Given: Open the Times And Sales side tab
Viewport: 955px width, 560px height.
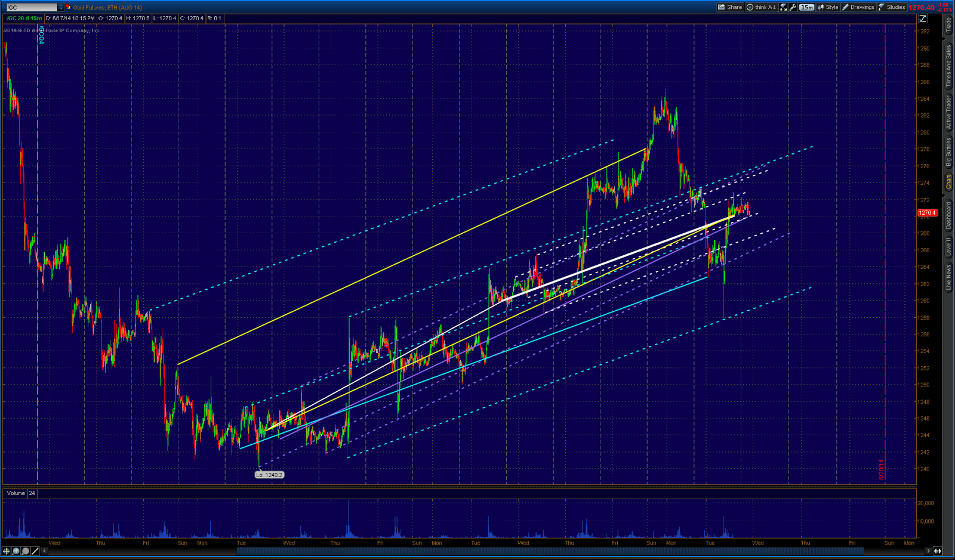Looking at the screenshot, I should pyautogui.click(x=948, y=66).
